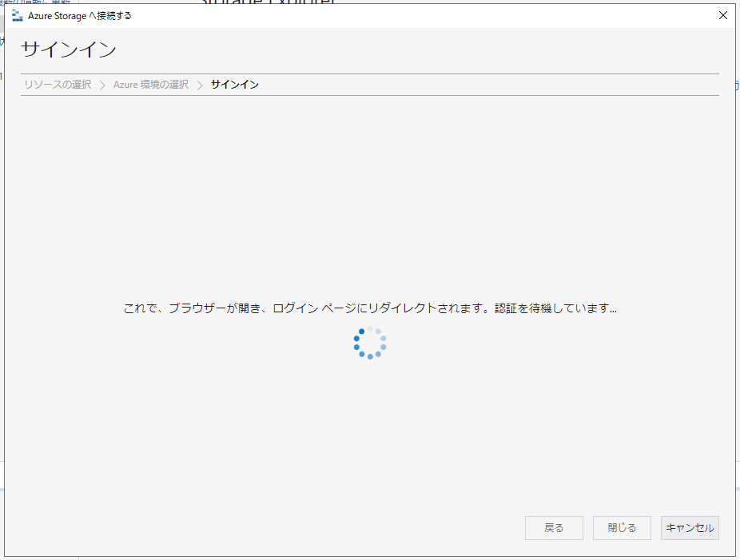Click the loading spinner indicator

tap(370, 343)
